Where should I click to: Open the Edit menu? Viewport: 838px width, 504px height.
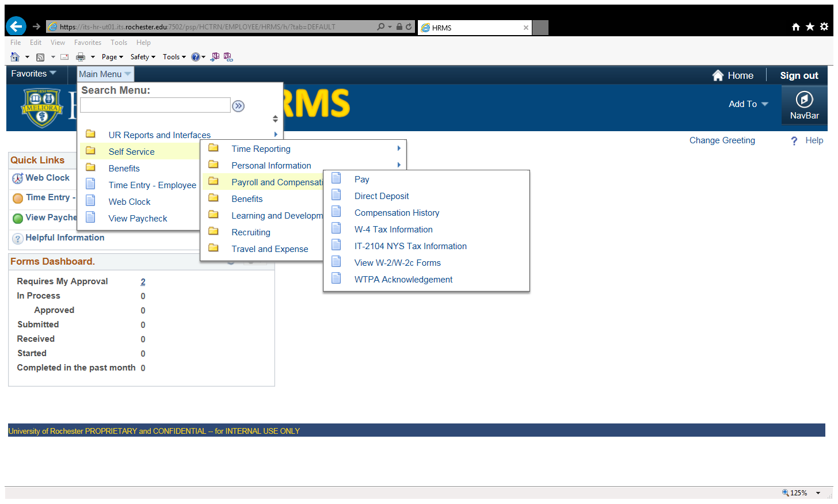tap(36, 43)
